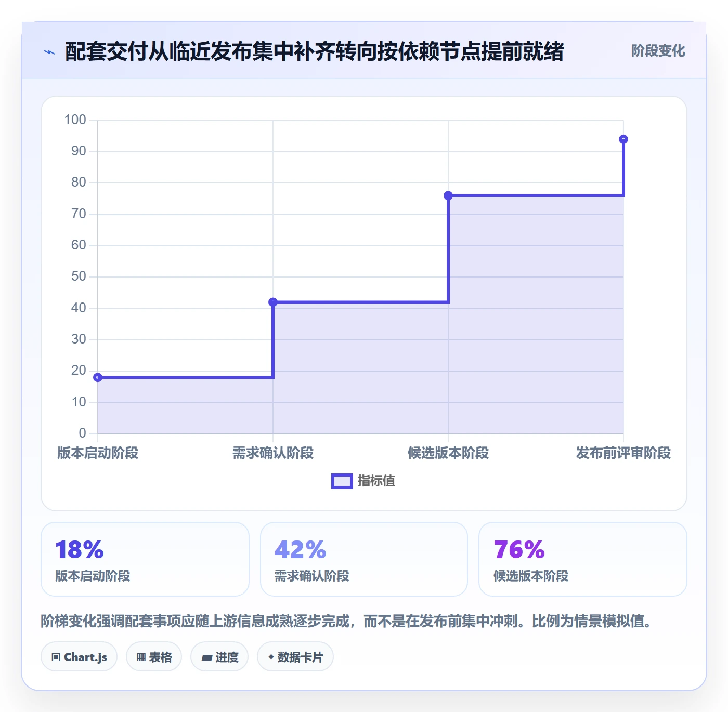Select the data point at 候选版本阶段 (76)
The height and width of the screenshot is (712, 728).
coord(448,195)
